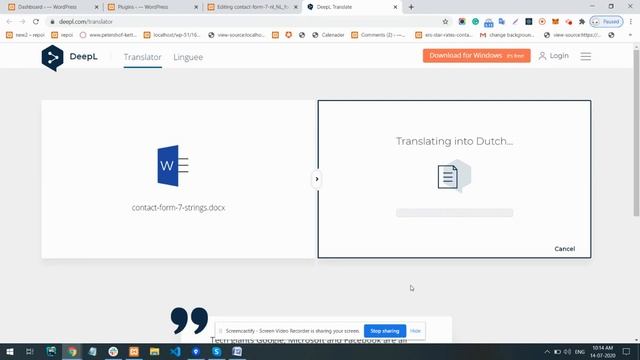Viewport: 640px width, 360px height.
Task: Click the page vertical scrollbar
Action: click(x=636, y=133)
